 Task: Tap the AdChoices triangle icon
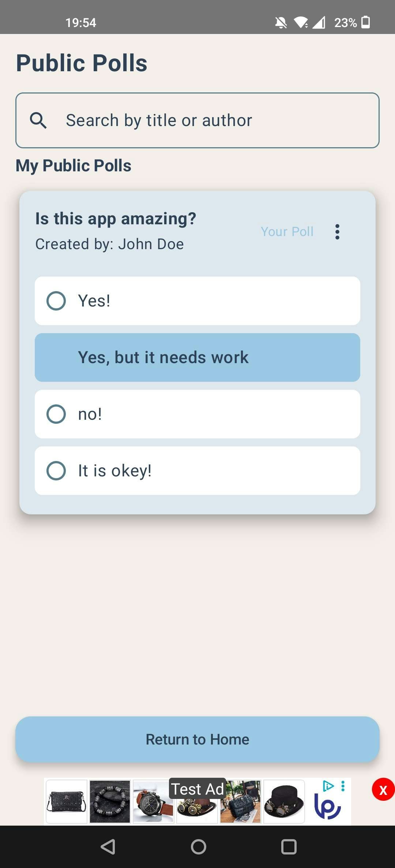click(328, 785)
